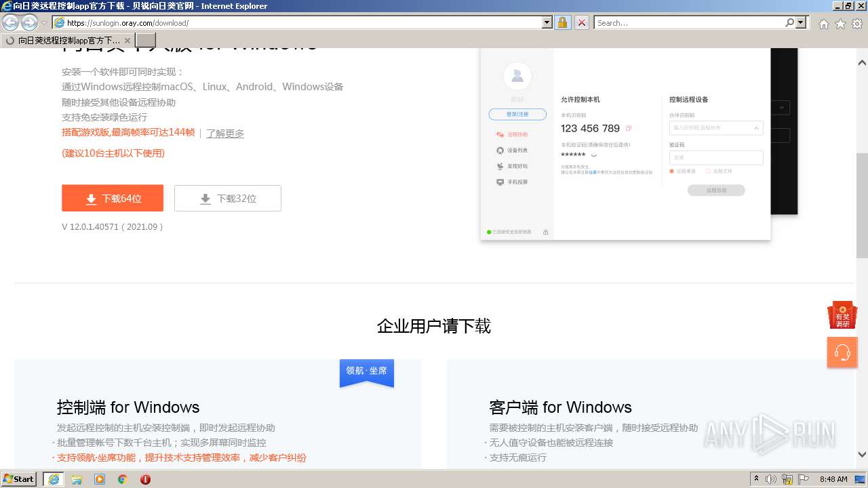Click into the Search box

coord(689,22)
